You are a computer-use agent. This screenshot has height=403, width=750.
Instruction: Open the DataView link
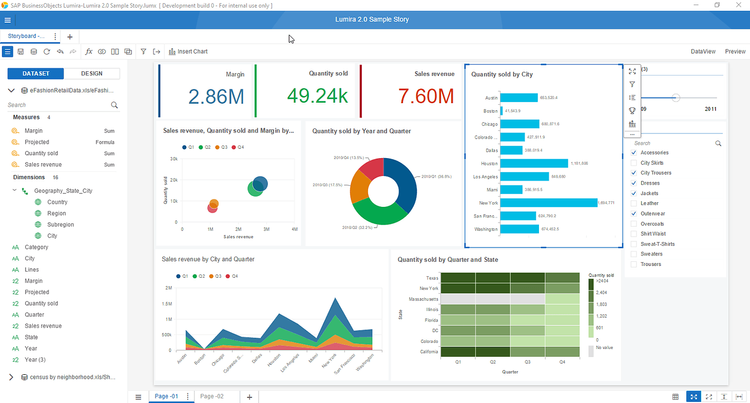coord(703,52)
